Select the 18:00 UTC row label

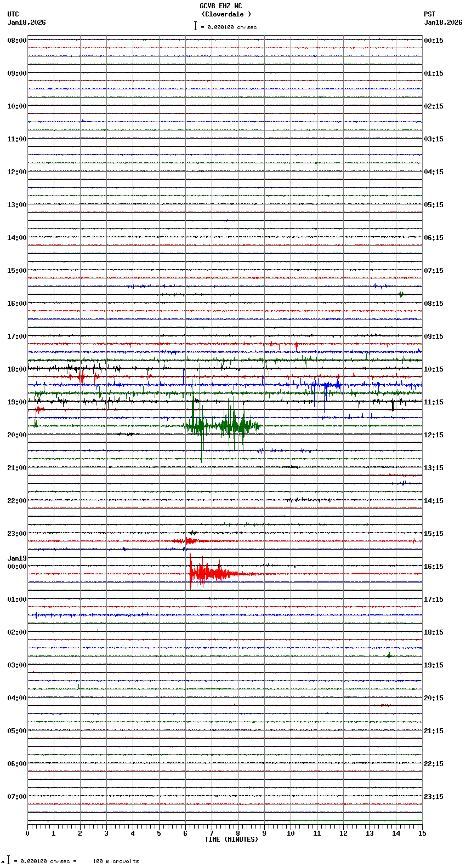17,369
